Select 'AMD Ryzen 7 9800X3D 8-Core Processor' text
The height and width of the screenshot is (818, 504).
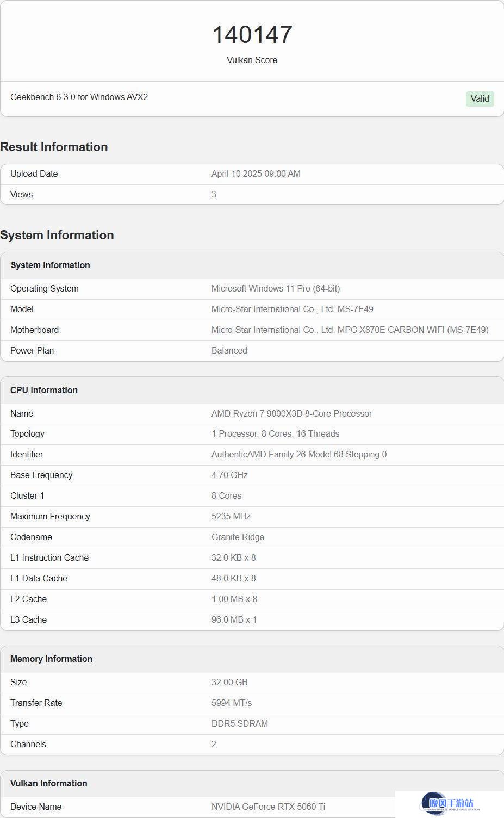pyautogui.click(x=291, y=414)
